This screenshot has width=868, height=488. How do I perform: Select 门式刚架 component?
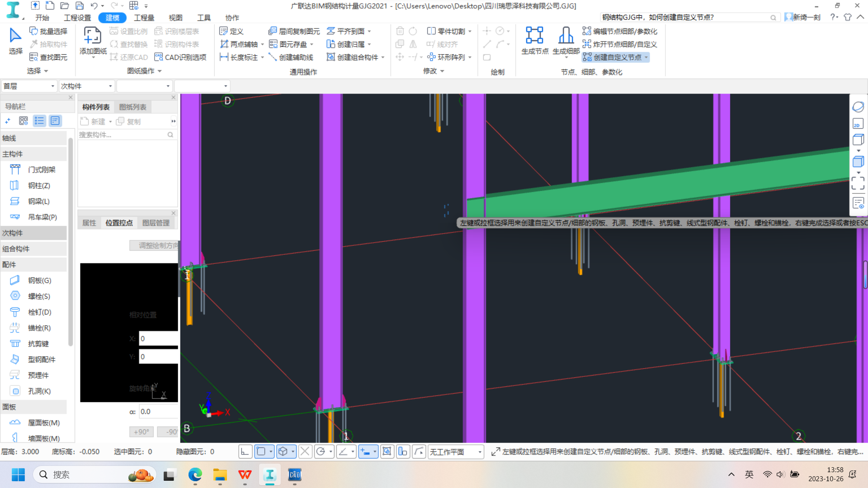pyautogui.click(x=41, y=170)
